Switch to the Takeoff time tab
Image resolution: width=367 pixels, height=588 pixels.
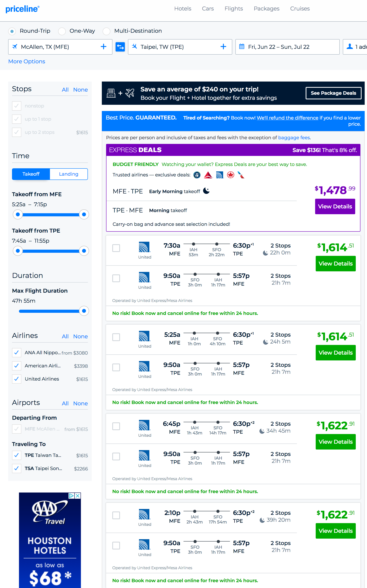31,174
